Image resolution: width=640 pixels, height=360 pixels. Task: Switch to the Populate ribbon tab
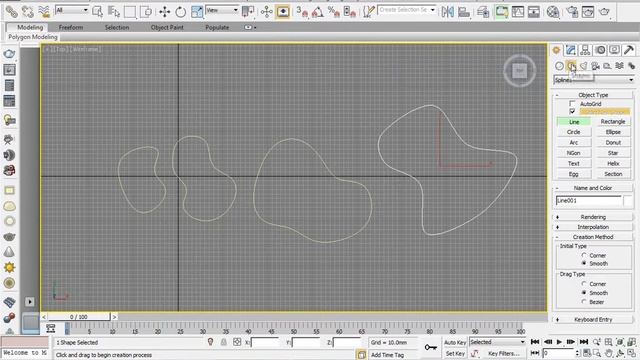point(217,27)
